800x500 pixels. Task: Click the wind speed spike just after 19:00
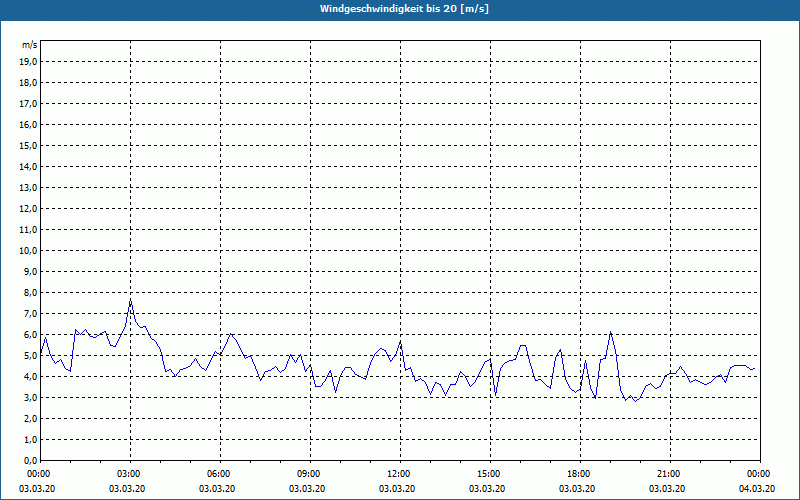click(x=610, y=332)
